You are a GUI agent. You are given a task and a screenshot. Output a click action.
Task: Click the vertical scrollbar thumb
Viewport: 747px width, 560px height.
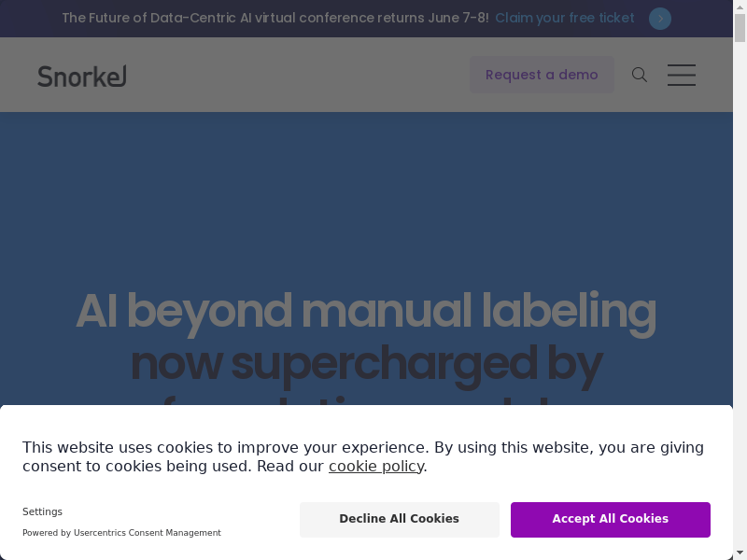pos(740,28)
